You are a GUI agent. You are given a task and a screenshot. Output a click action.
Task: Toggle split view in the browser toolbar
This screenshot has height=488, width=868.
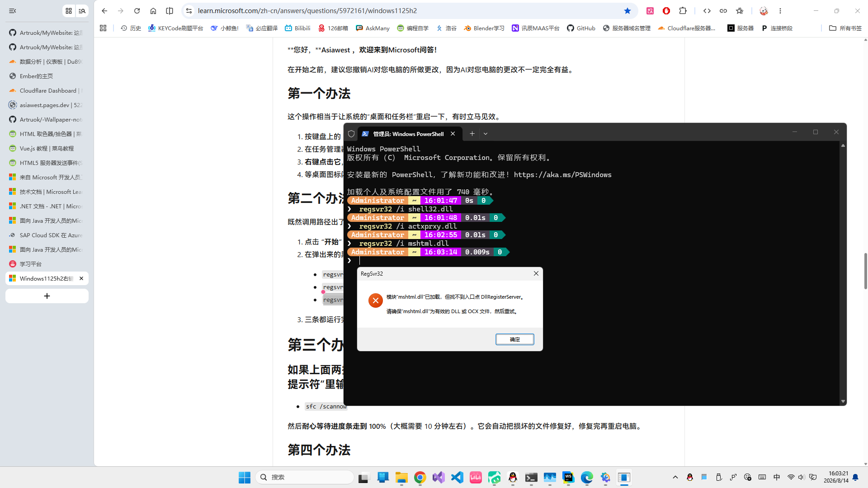pos(170,11)
